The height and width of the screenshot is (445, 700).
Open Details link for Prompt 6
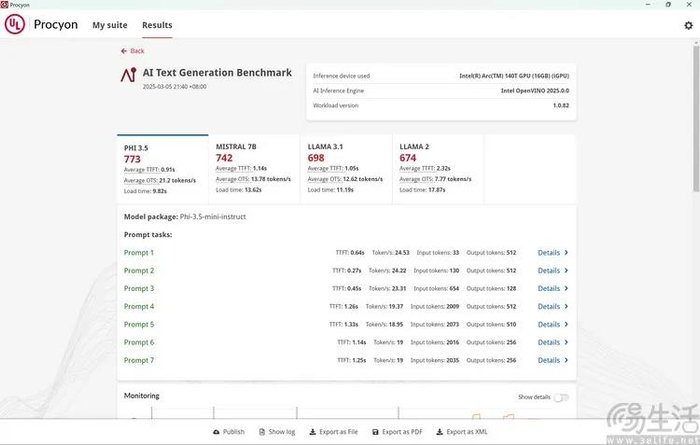point(549,342)
